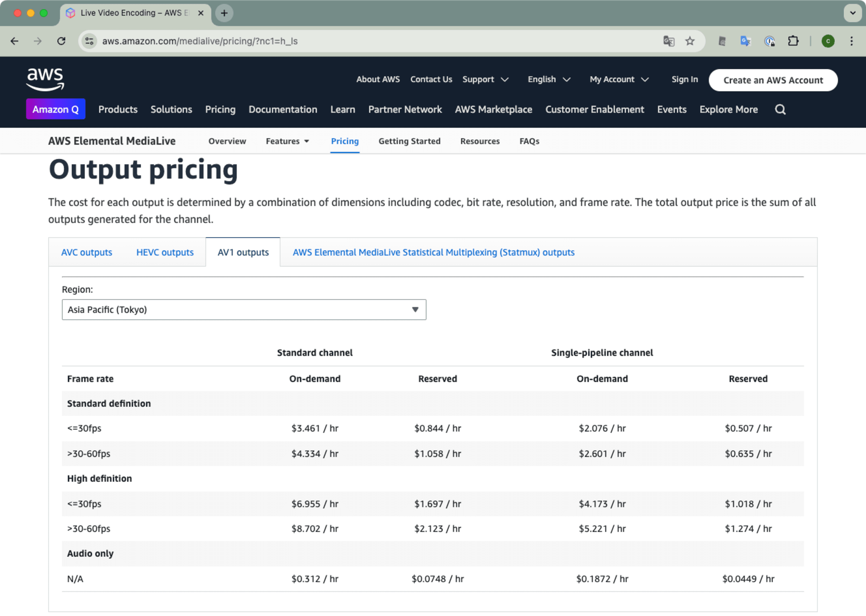Screen dimensions: 866x616
Task: Open the Pricing menu in main navigation
Action: click(x=220, y=110)
